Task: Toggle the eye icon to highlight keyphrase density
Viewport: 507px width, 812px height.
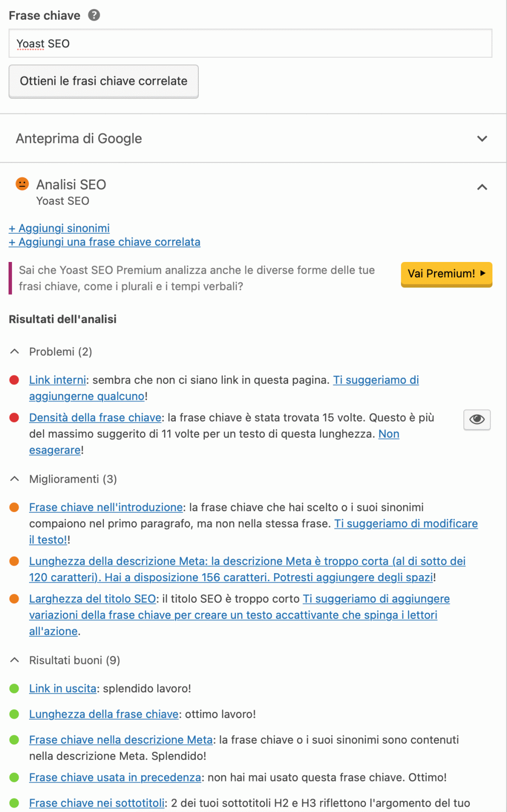Action: pyautogui.click(x=477, y=419)
